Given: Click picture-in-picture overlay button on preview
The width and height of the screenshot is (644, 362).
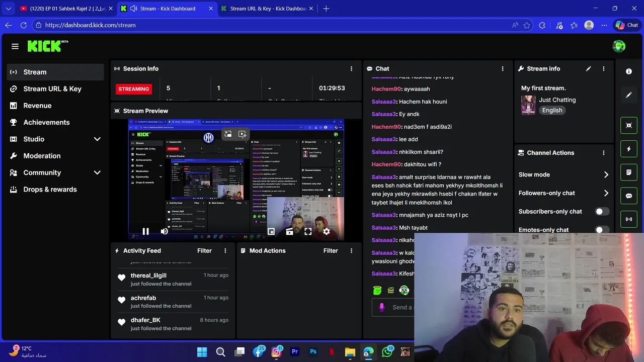Looking at the screenshot, I should [228, 134].
